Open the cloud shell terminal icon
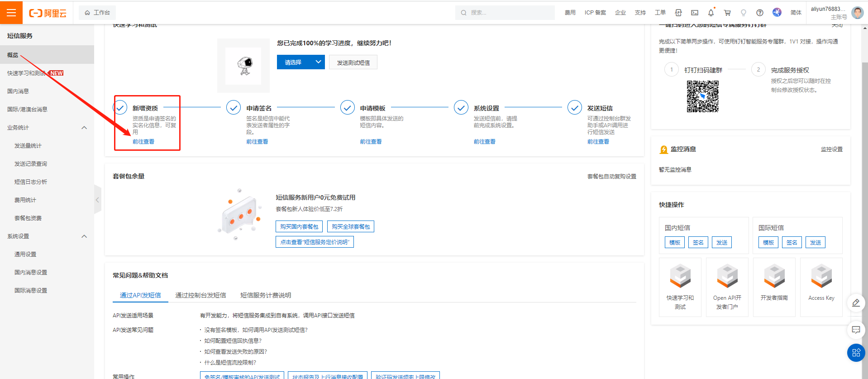 [x=695, y=13]
